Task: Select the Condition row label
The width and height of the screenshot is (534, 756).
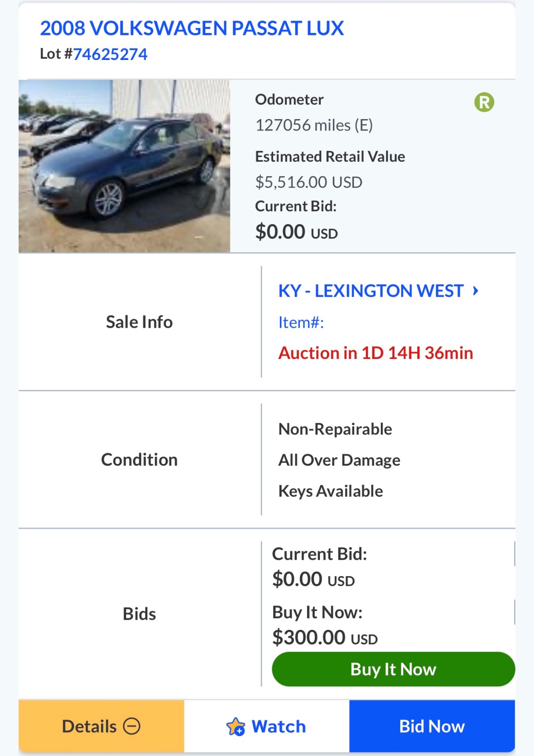Action: point(139,460)
